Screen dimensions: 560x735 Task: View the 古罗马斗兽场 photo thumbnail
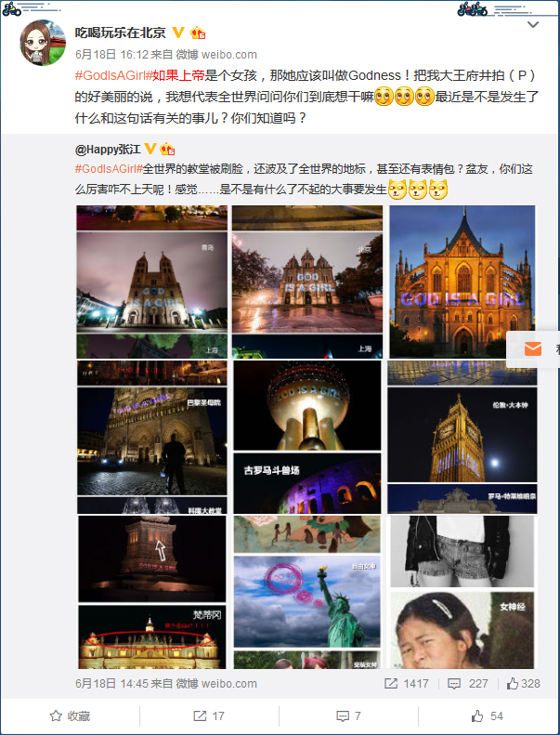pyautogui.click(x=307, y=483)
